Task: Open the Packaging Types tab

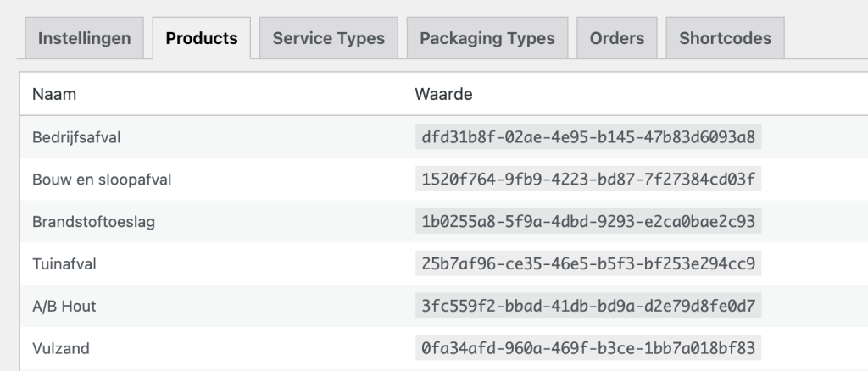Action: (487, 38)
